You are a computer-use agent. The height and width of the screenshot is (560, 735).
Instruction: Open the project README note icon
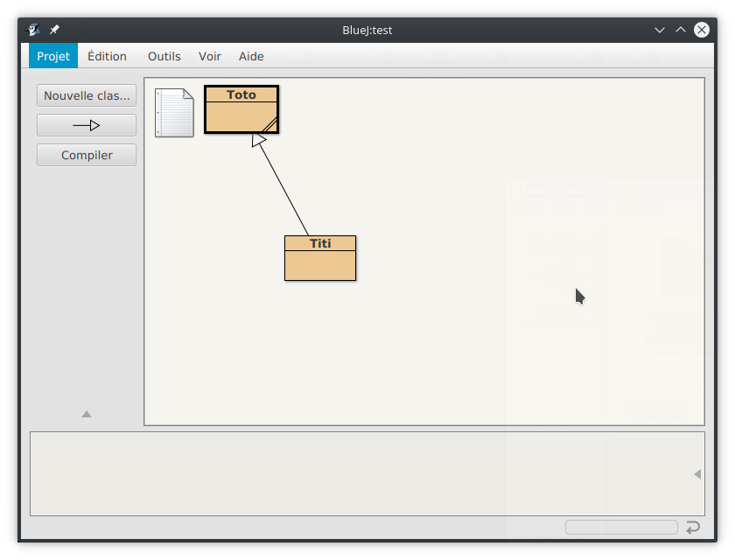(174, 113)
